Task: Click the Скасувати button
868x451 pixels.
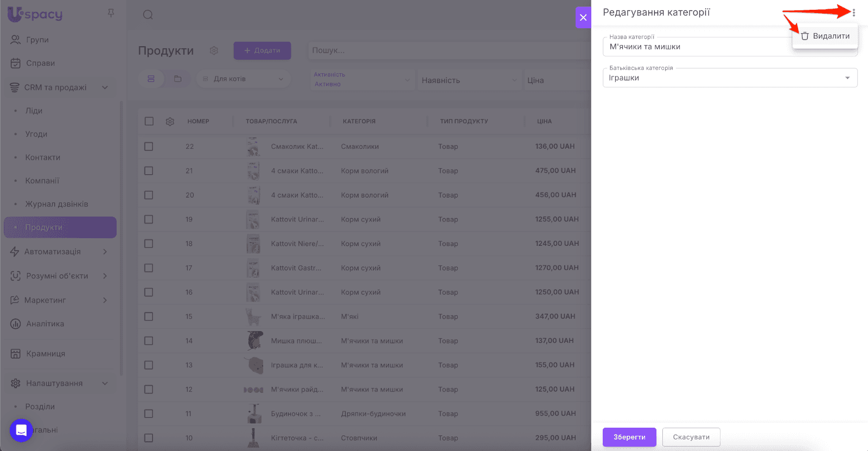Action: tap(691, 437)
